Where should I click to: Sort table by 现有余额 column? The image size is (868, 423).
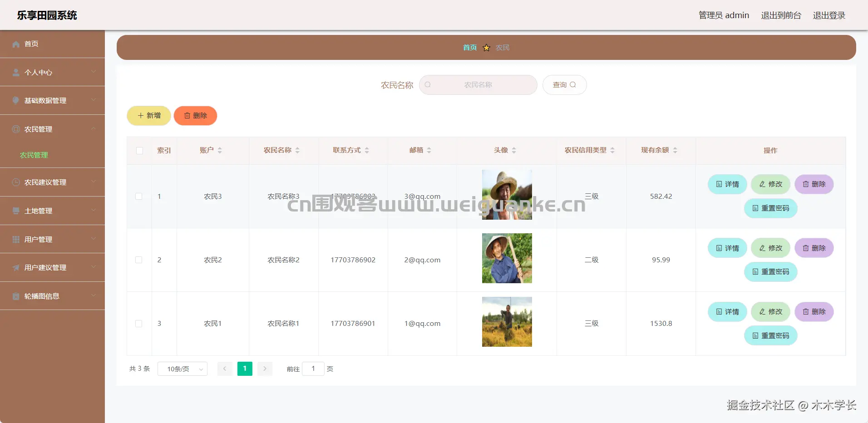675,150
